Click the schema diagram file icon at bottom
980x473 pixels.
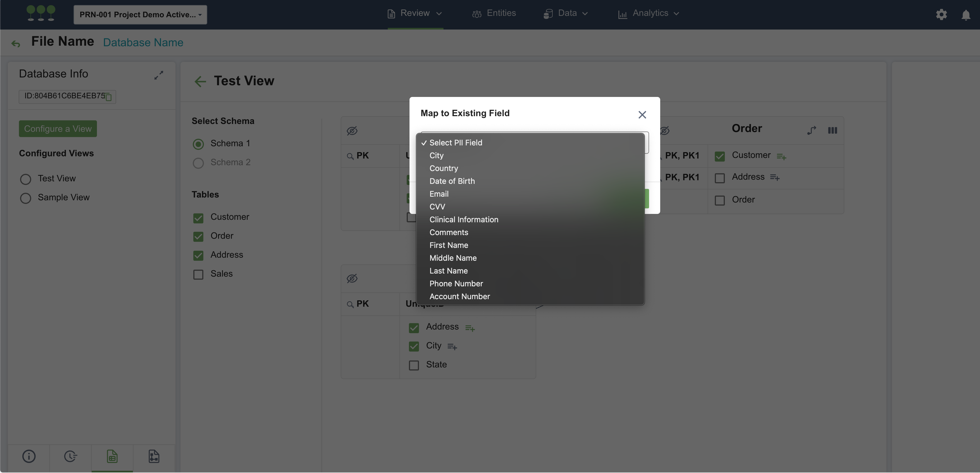(x=154, y=456)
